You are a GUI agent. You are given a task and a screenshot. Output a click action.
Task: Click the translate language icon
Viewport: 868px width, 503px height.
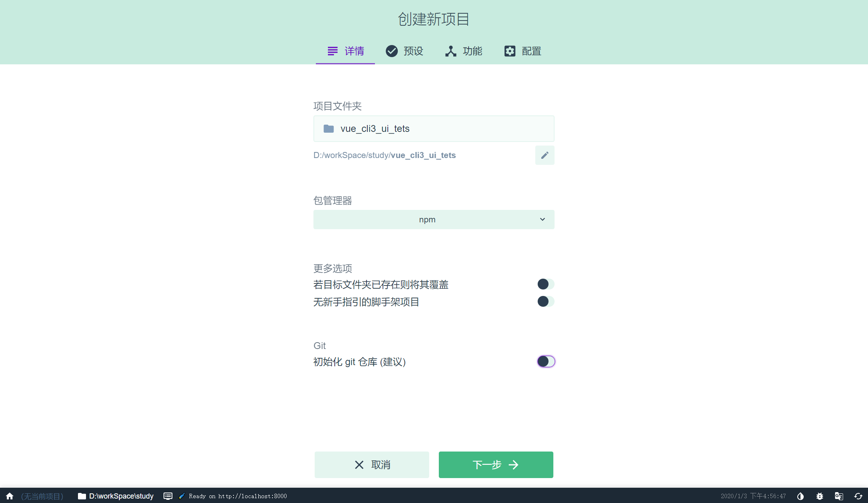pyautogui.click(x=839, y=496)
